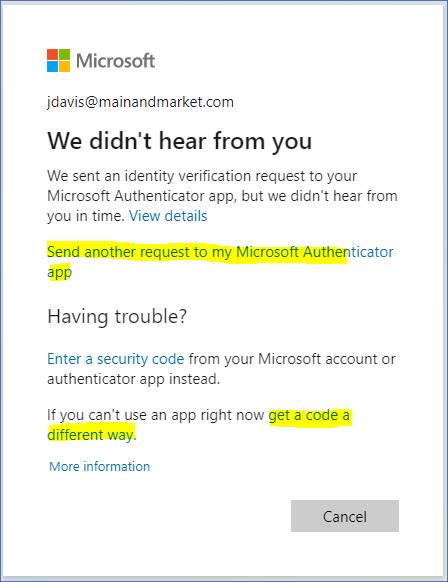Viewport: 448px width, 582px height.
Task: Click the Cancel button
Action: click(345, 516)
